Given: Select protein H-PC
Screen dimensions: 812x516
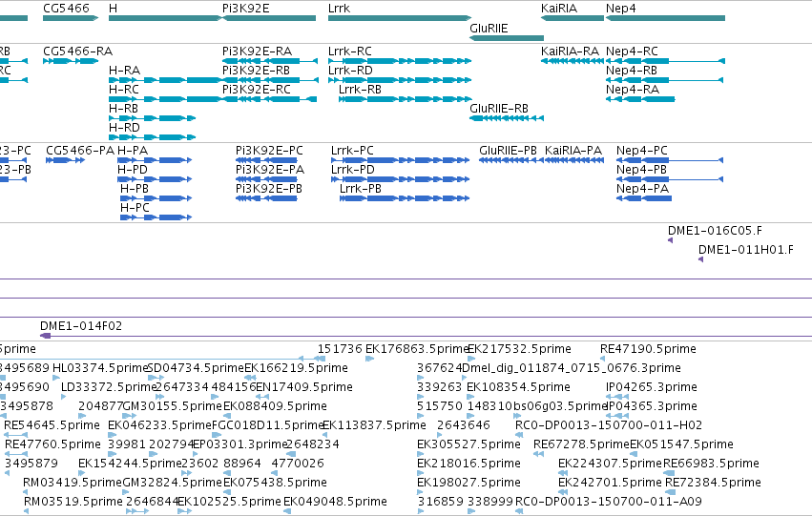Looking at the screenshot, I should coord(156,217).
